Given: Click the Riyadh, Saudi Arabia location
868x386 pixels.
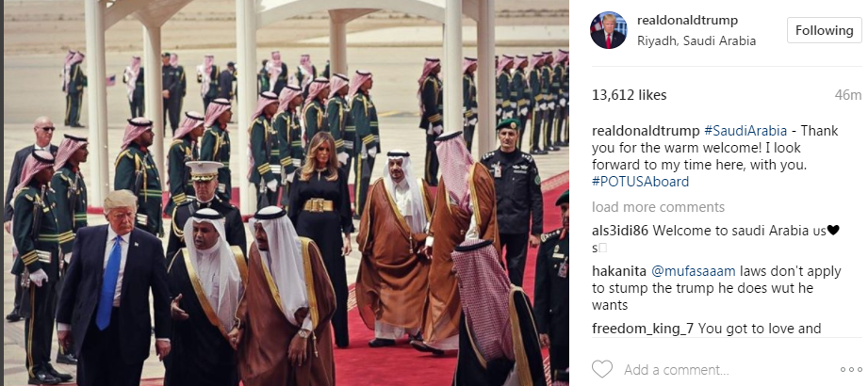Looking at the screenshot, I should pos(696,40).
